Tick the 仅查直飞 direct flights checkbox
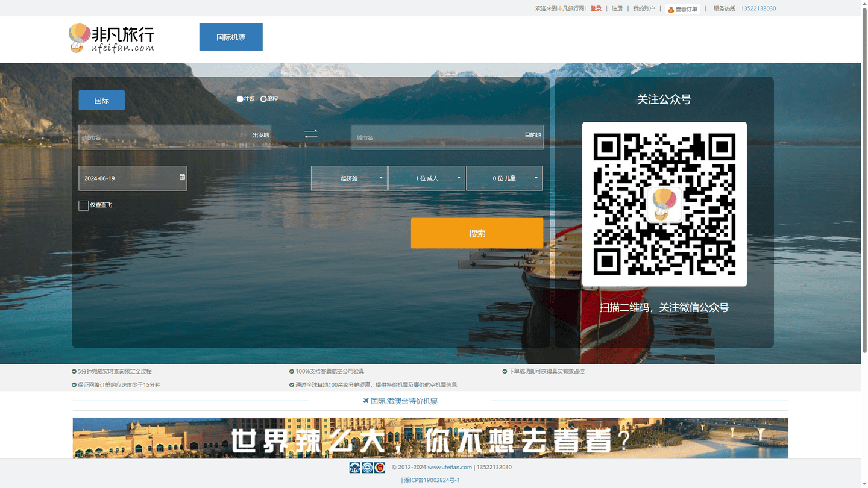 (84, 205)
